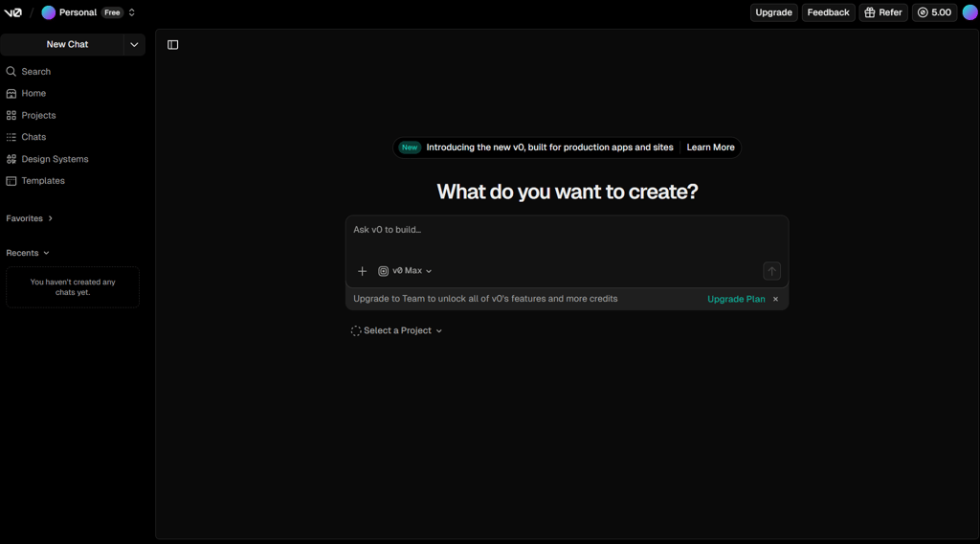Open Templates in the sidebar
Screen dimensions: 980x544
(x=35, y=181)
